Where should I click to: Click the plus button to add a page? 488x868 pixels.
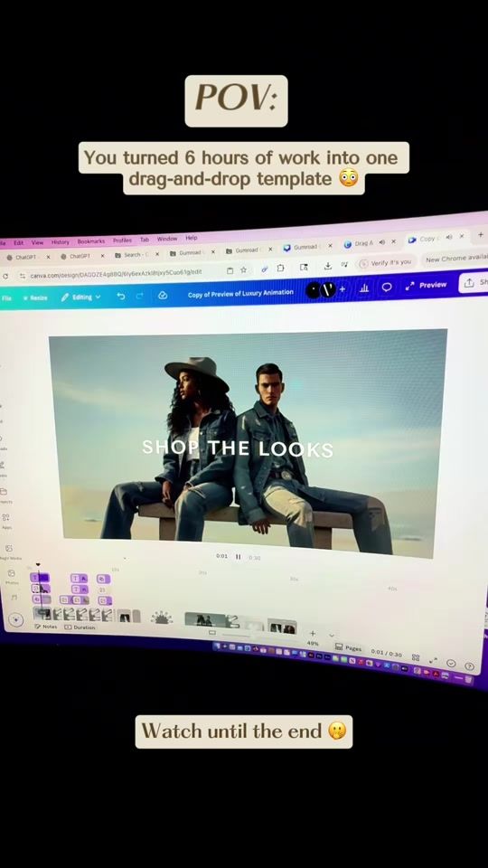312,633
